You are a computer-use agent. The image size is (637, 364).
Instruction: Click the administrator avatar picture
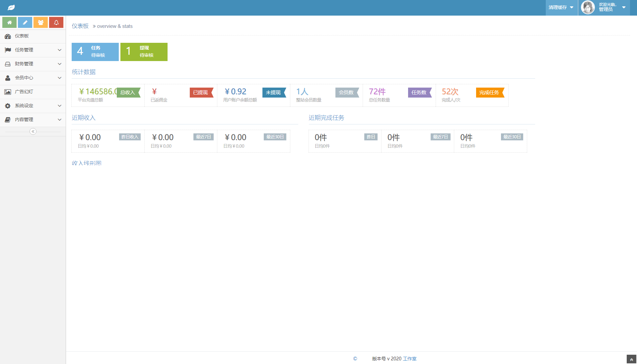pyautogui.click(x=588, y=7)
